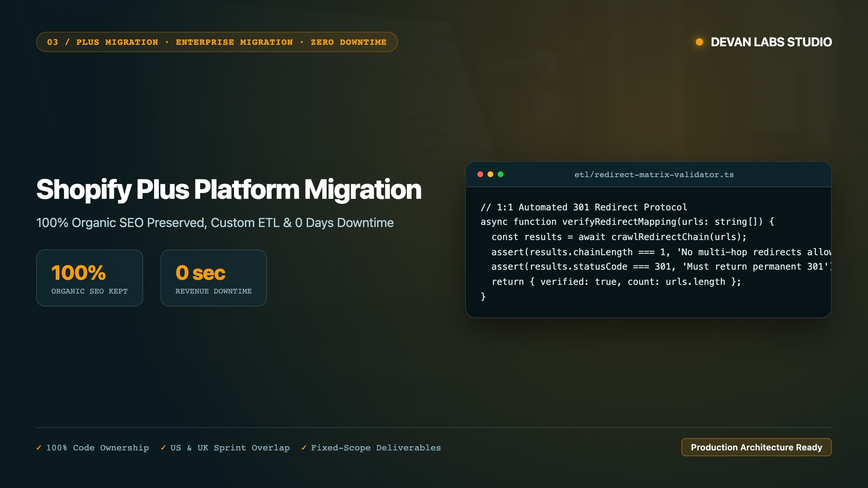Click the closing brace in the code panel

point(483,297)
